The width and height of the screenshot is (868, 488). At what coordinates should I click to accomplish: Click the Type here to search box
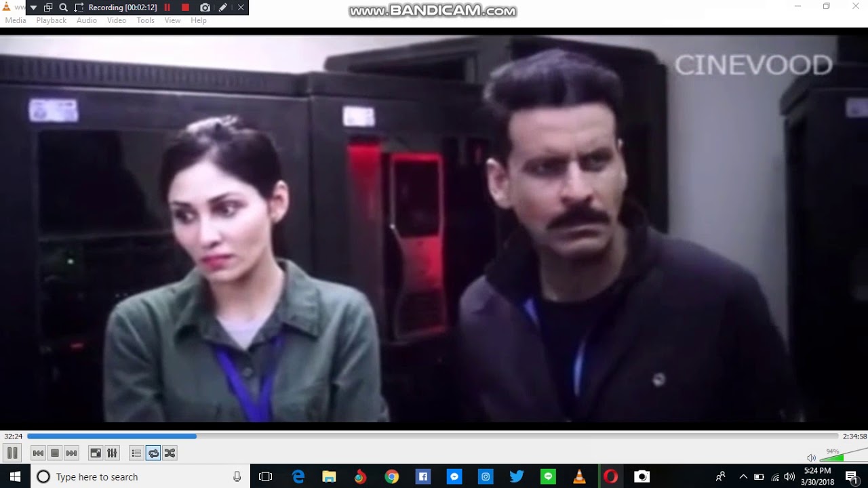140,476
